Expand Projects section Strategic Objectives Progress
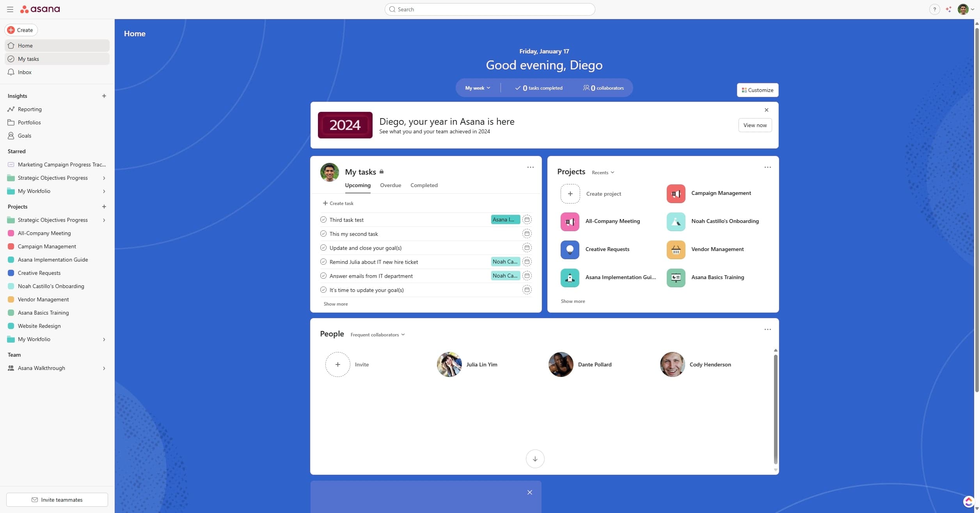Image resolution: width=980 pixels, height=513 pixels. 104,220
